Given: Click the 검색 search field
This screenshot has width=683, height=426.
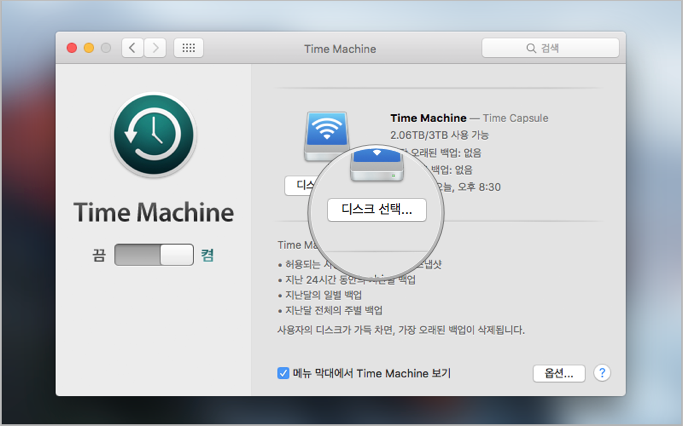Looking at the screenshot, I should (550, 48).
